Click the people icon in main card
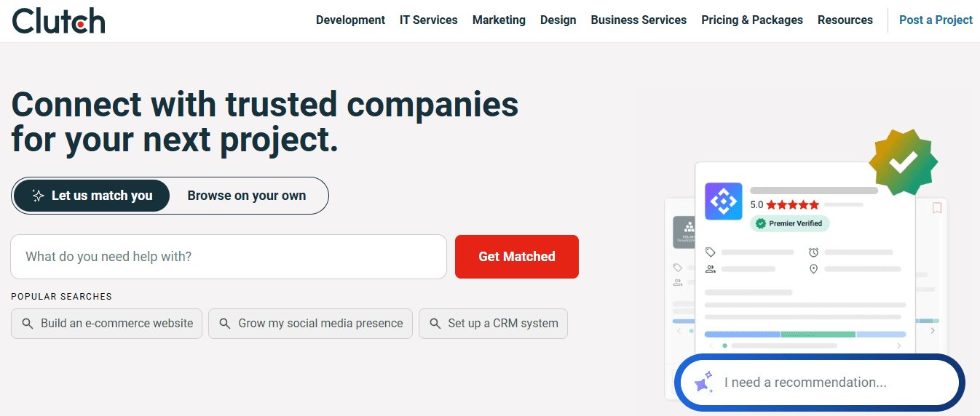Viewport: 980px width, 416px height. [711, 269]
